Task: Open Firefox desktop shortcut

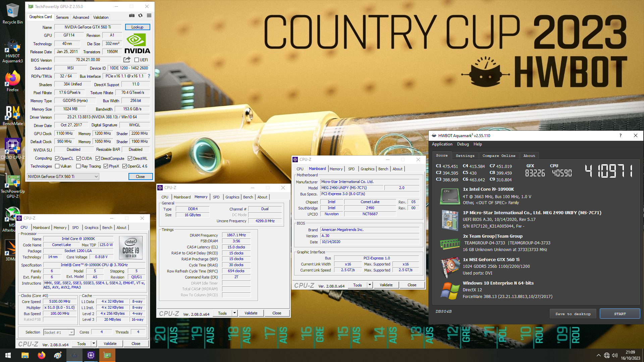Action: 12,81
